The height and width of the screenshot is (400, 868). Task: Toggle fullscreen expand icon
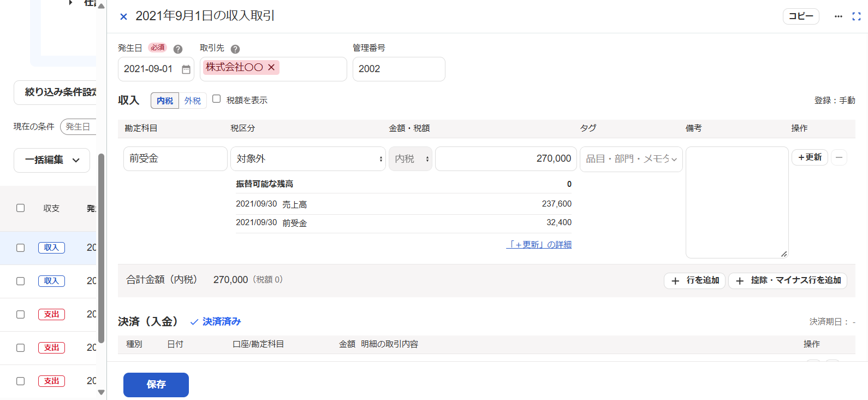[857, 16]
